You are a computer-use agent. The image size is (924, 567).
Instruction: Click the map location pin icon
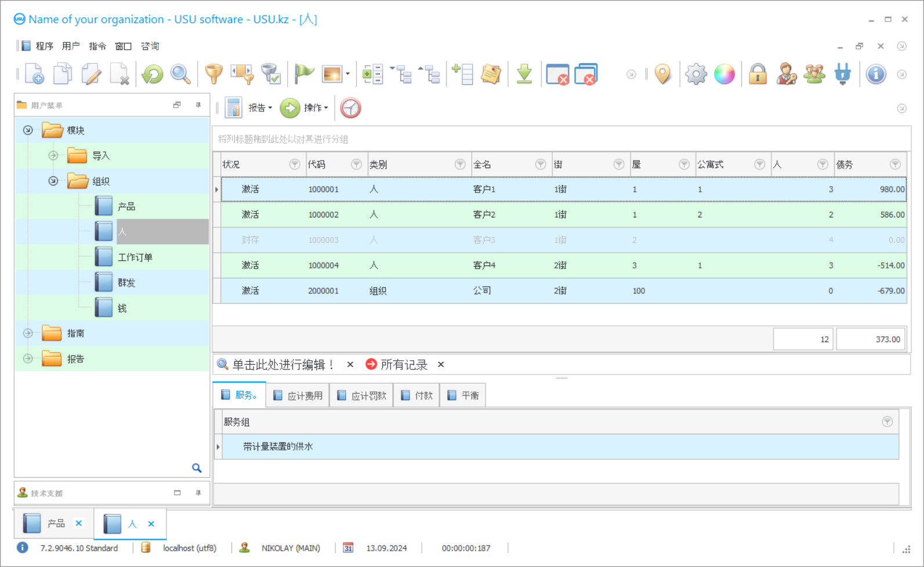click(662, 74)
